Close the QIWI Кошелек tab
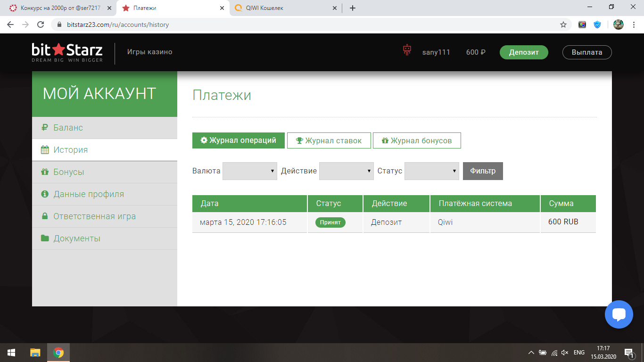This screenshot has height=362, width=644. point(335,8)
